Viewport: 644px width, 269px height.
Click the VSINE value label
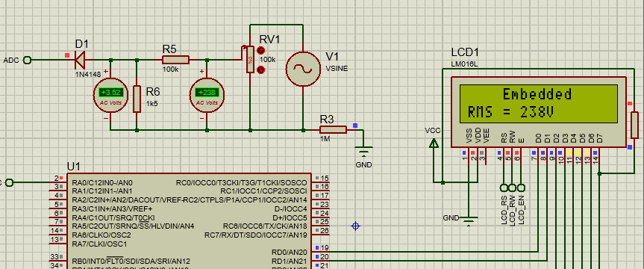(x=337, y=69)
